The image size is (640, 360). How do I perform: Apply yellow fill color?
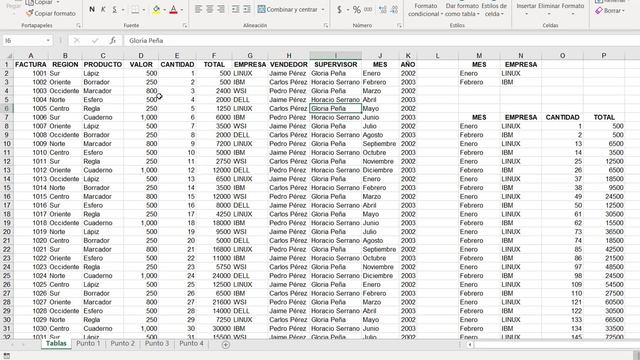(156, 9)
